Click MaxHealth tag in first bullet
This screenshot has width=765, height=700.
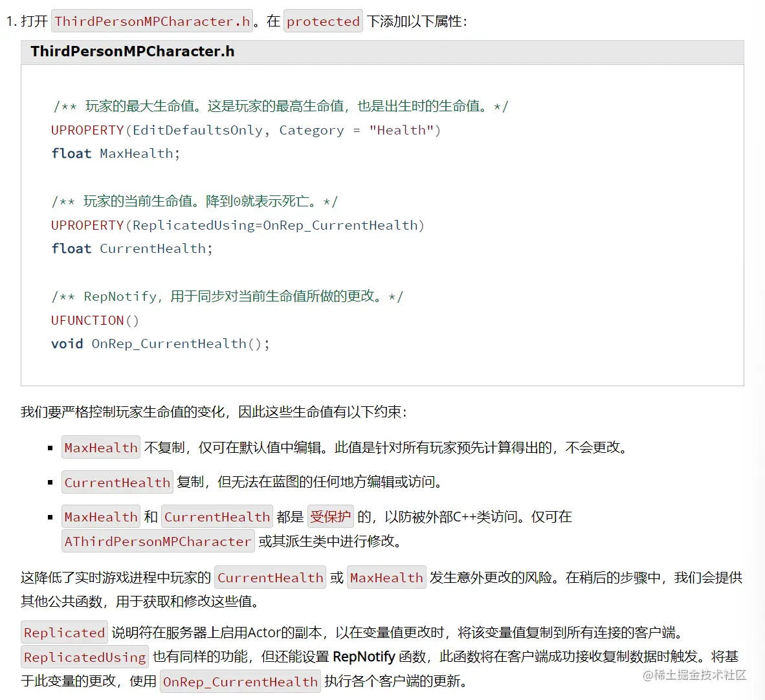pos(101,447)
